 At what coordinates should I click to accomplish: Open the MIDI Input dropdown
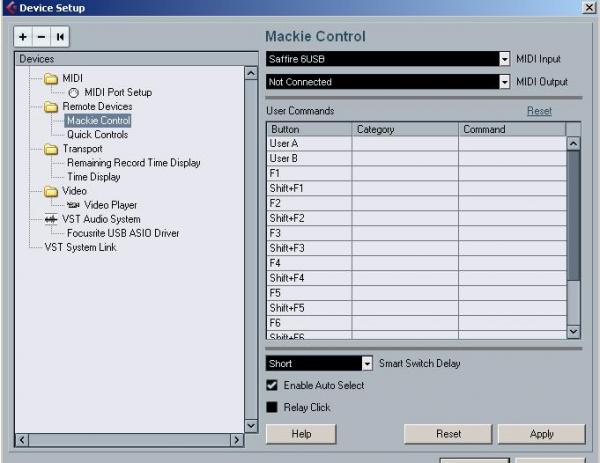pos(504,59)
